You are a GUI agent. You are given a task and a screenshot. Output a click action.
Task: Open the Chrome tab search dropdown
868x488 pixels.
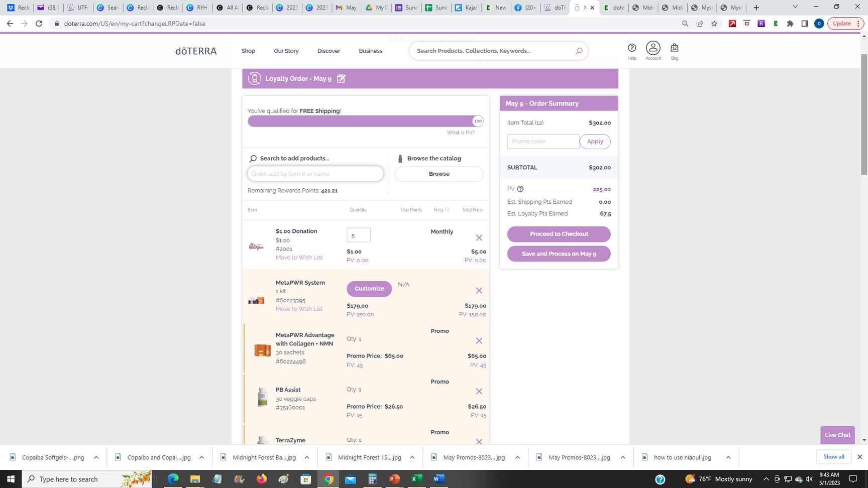795,7
